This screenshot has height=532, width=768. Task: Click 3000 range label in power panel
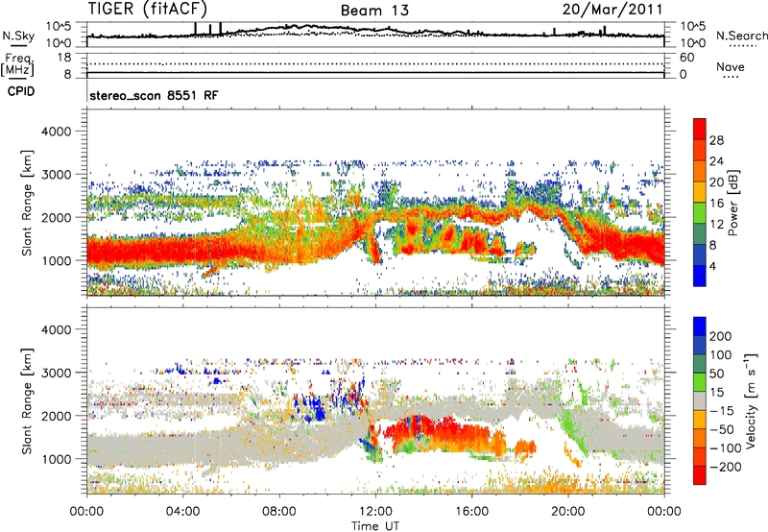click(x=56, y=175)
